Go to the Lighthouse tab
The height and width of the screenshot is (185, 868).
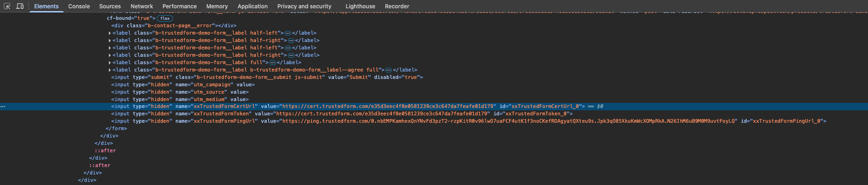click(360, 6)
